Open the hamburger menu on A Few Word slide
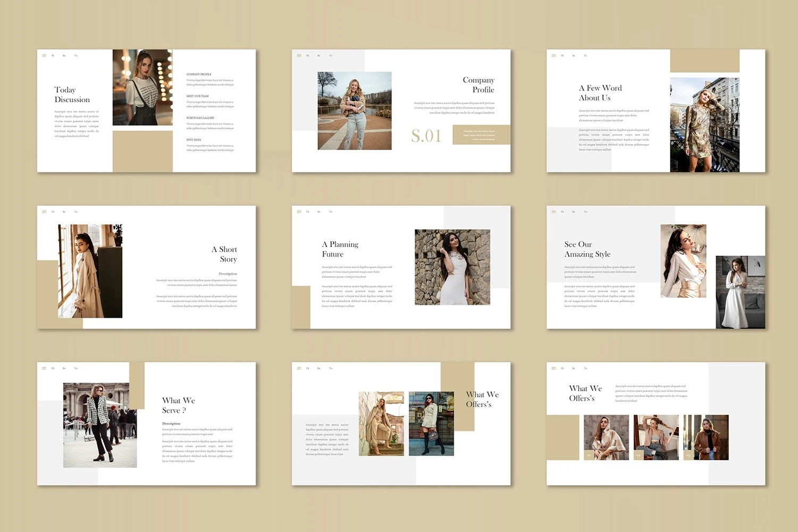The height and width of the screenshot is (532, 798). (554, 55)
